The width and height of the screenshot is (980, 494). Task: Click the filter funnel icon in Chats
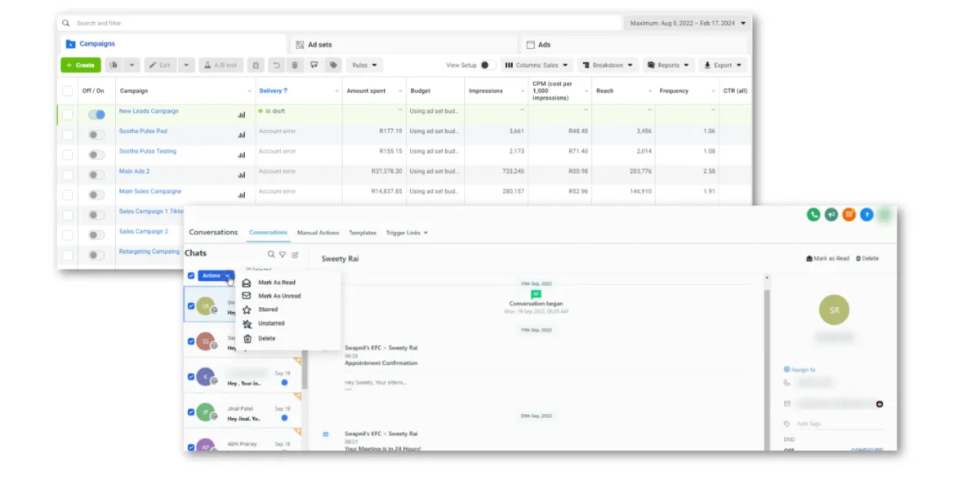[x=283, y=254]
